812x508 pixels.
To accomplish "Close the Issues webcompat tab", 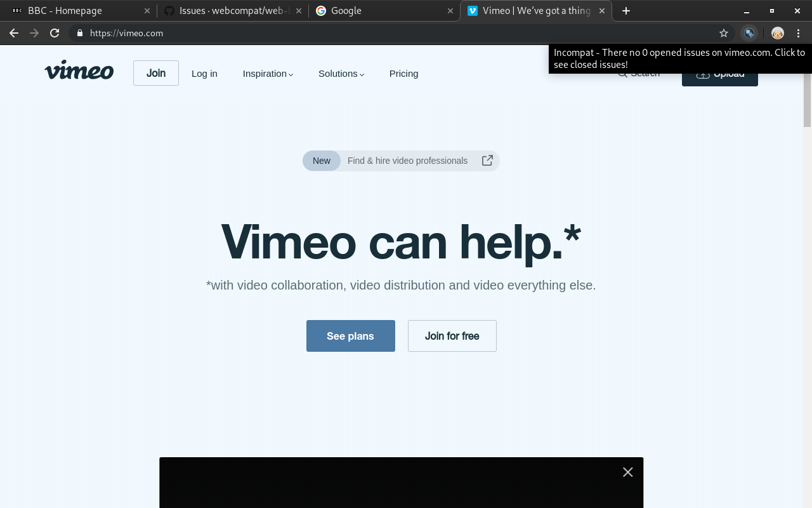I will [299, 11].
